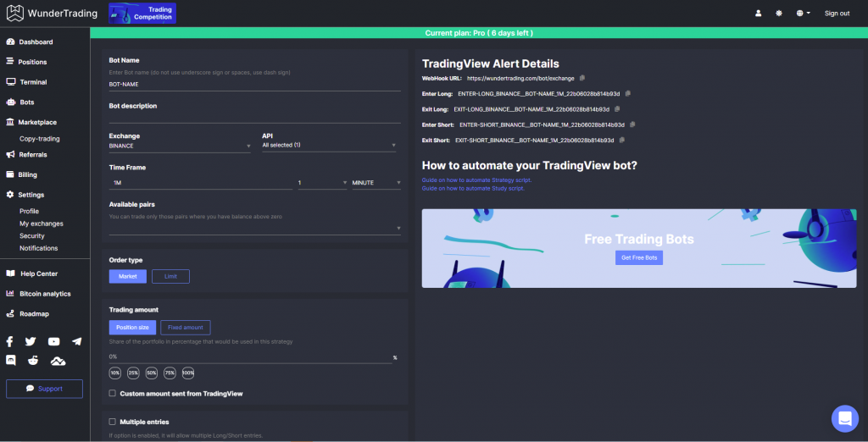Open the Available pairs dropdown
Screen dimensions: 868x442
tap(254, 229)
